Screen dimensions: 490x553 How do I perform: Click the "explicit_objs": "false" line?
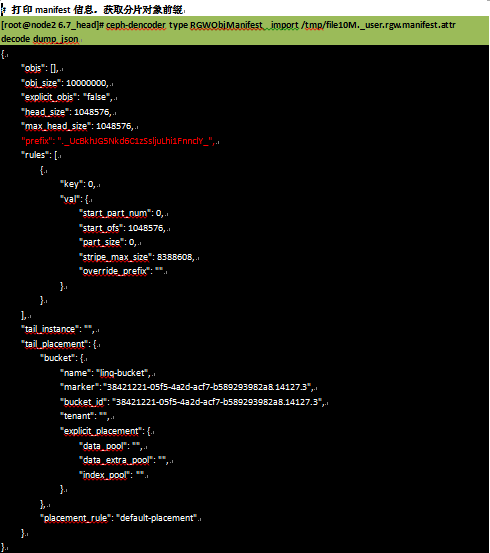[x=67, y=97]
